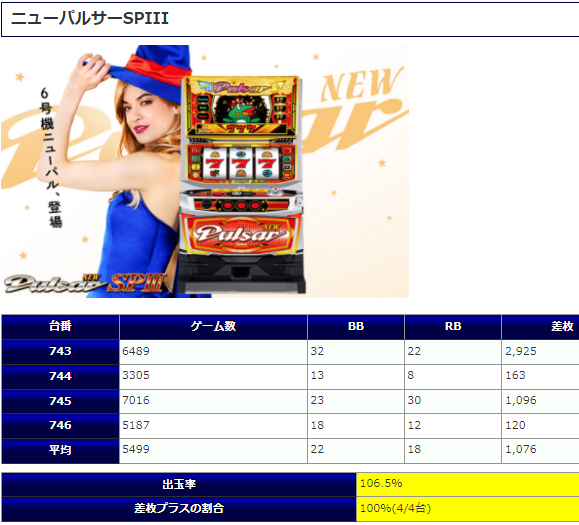Click BB value 32 for machine 743
This screenshot has width=579, height=525.
point(356,351)
